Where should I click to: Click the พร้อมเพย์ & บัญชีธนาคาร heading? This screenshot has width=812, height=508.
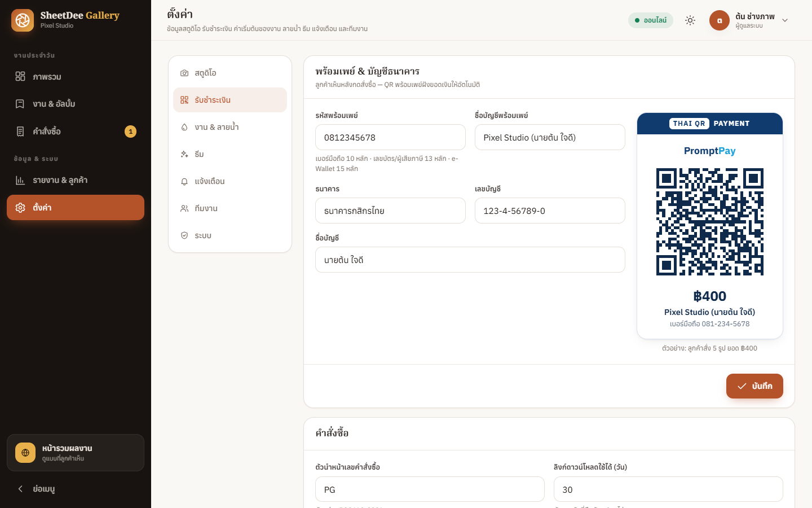point(368,71)
